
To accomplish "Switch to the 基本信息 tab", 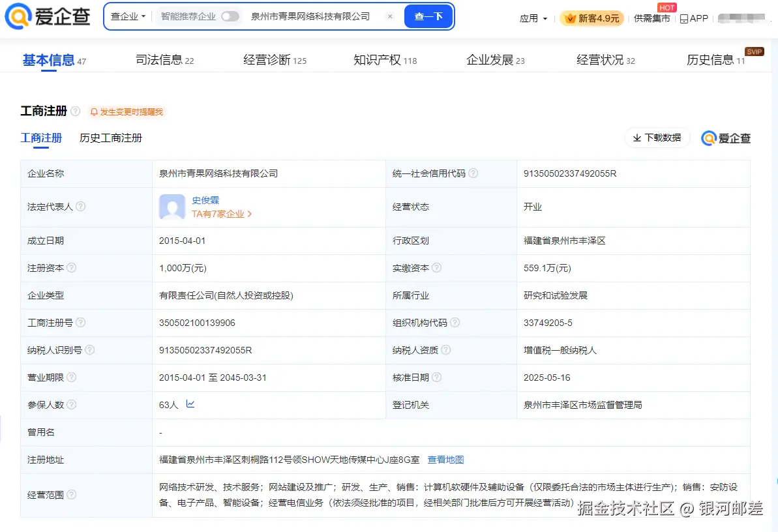I will tap(54, 60).
